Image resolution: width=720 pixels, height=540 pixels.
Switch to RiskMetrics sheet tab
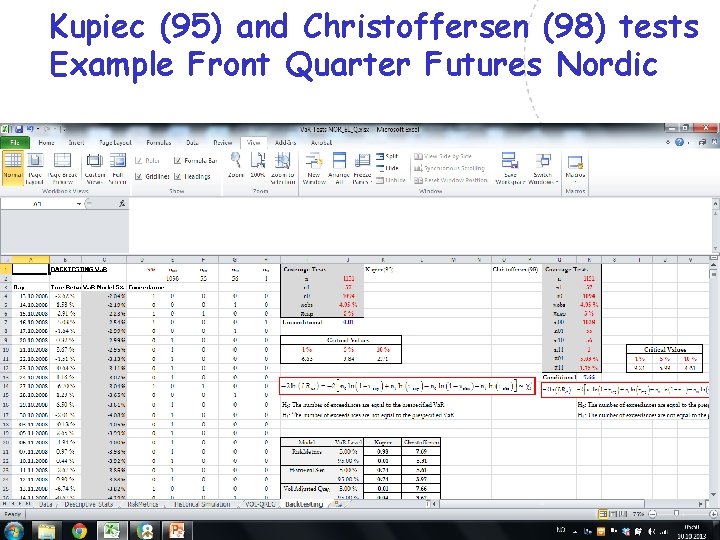pyautogui.click(x=143, y=504)
